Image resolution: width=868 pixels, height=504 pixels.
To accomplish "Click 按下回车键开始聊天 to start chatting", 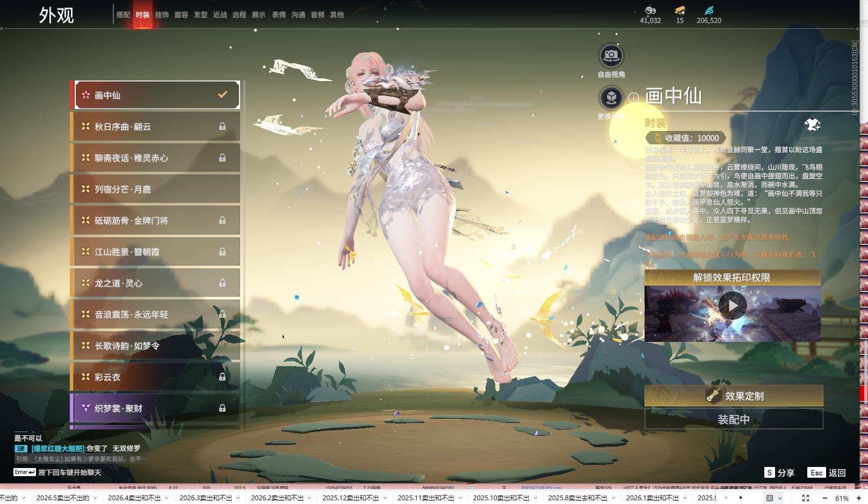I will point(69,472).
